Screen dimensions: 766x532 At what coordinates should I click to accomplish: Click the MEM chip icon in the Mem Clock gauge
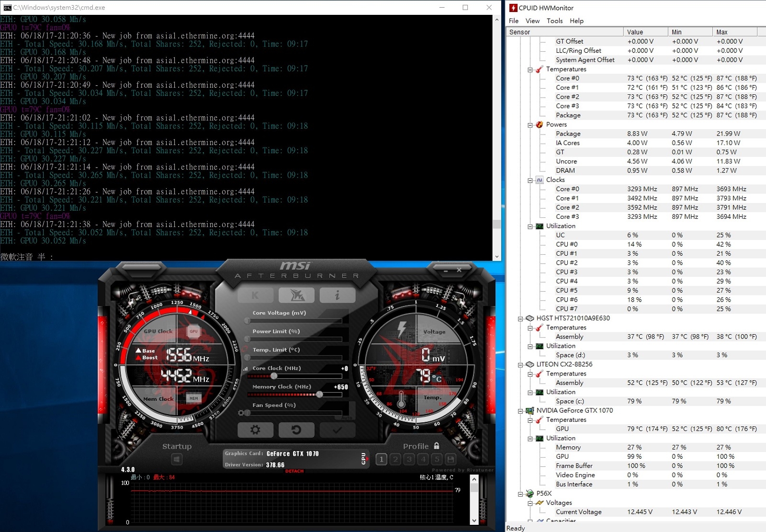[193, 398]
